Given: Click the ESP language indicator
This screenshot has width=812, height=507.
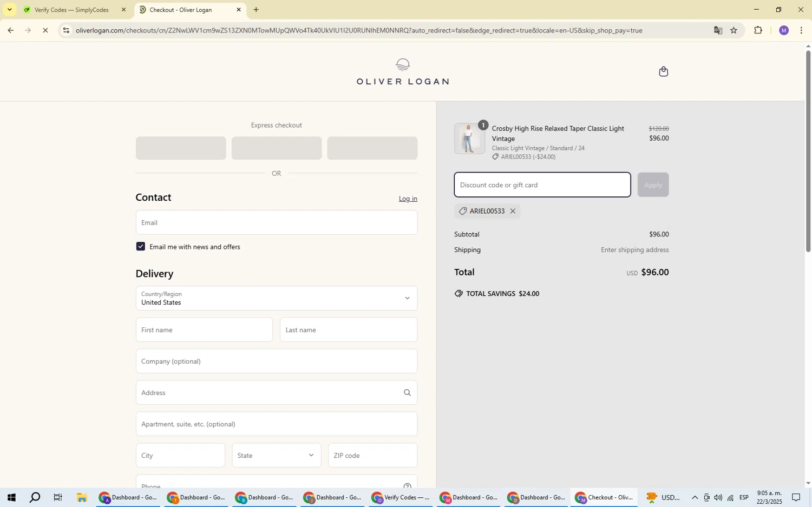Looking at the screenshot, I should click(x=744, y=498).
